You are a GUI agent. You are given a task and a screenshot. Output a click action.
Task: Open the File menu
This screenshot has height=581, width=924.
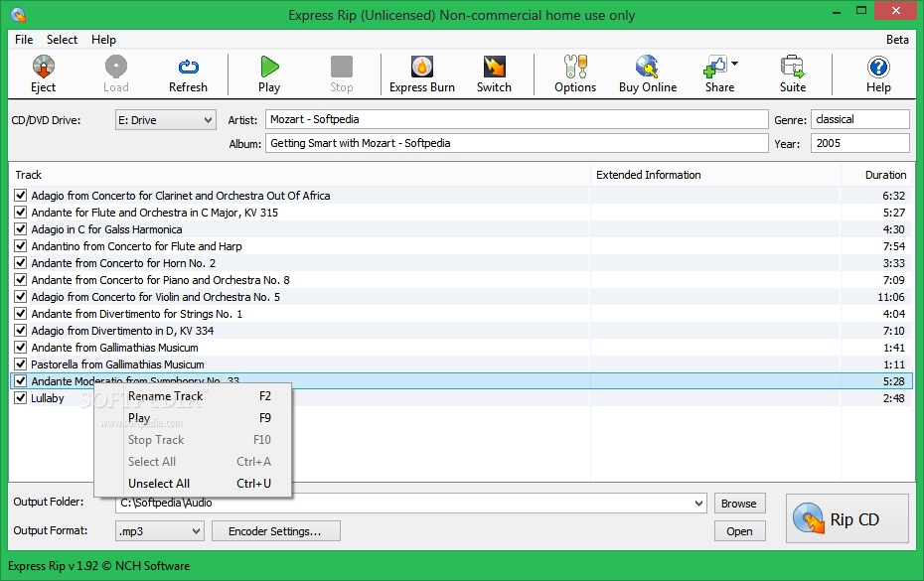tap(24, 40)
